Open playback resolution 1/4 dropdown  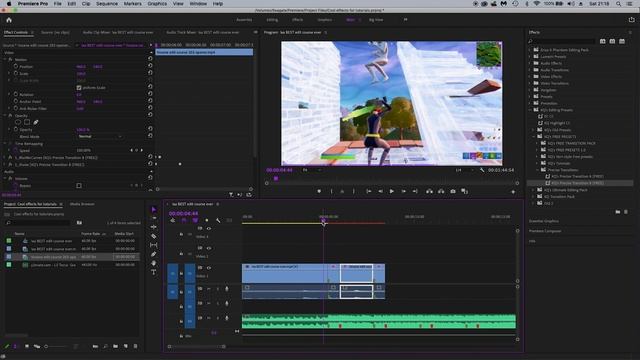464,170
